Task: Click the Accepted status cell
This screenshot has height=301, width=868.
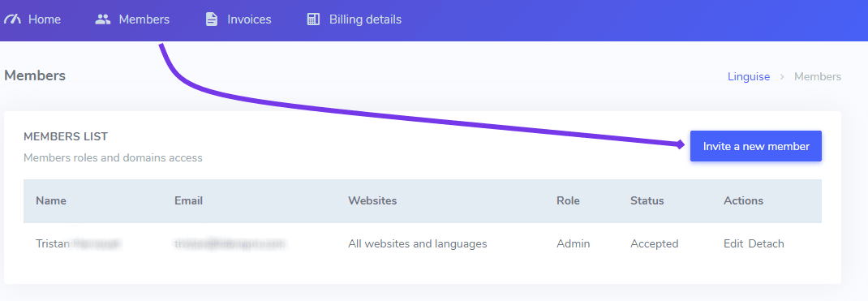Action: point(655,243)
